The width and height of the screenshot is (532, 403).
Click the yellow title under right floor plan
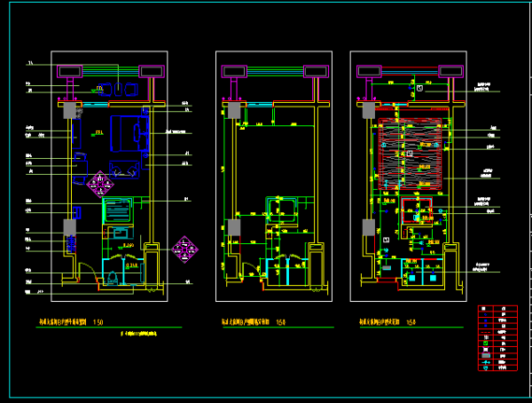tap(380, 322)
